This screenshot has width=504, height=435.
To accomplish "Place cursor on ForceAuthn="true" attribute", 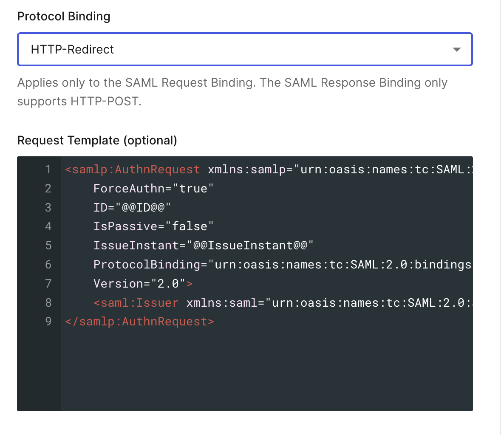I will click(153, 189).
